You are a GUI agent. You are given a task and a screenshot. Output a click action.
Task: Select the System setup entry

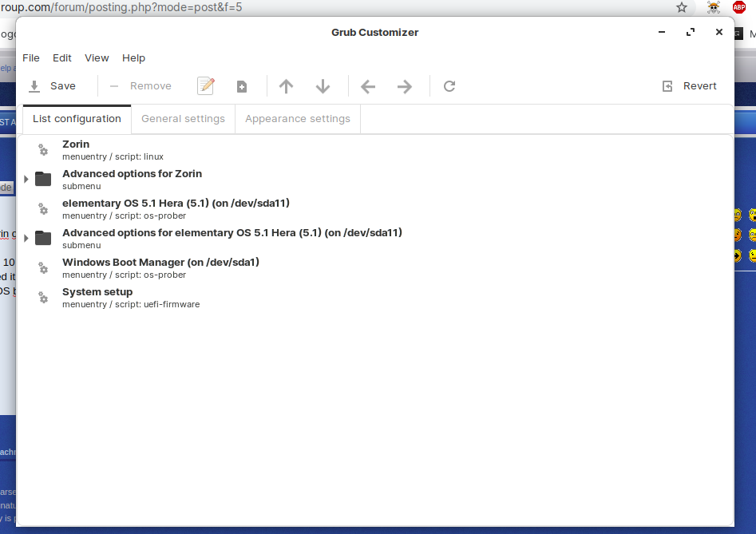(x=97, y=297)
